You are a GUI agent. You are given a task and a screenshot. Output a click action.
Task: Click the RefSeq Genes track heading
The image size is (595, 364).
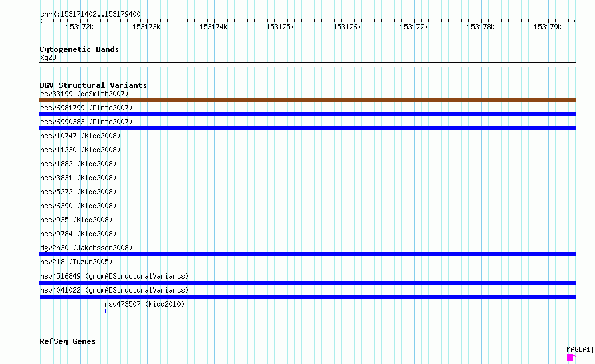pyautogui.click(x=68, y=341)
